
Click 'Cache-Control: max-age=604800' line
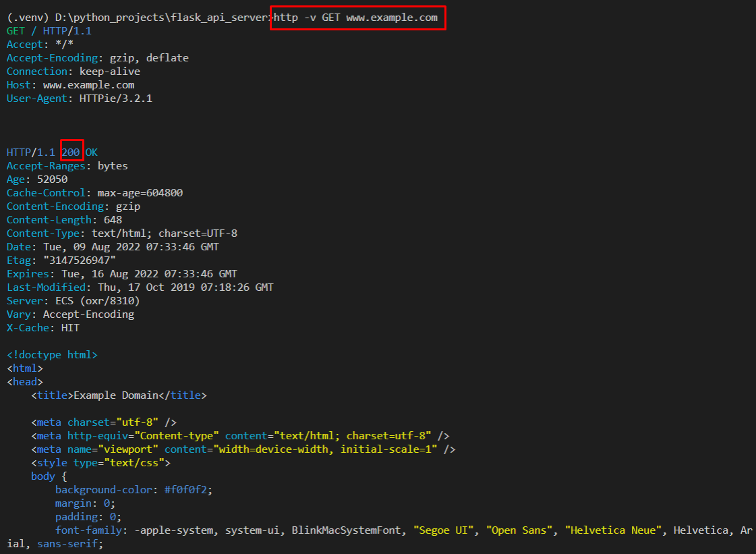95,193
